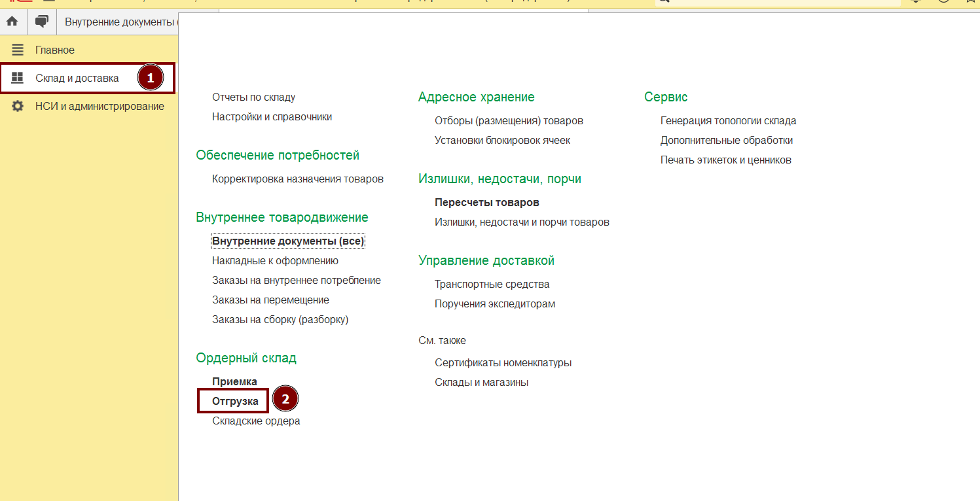Viewport: 980px width, 501px height.
Task: Open Складские ордера
Action: point(256,421)
